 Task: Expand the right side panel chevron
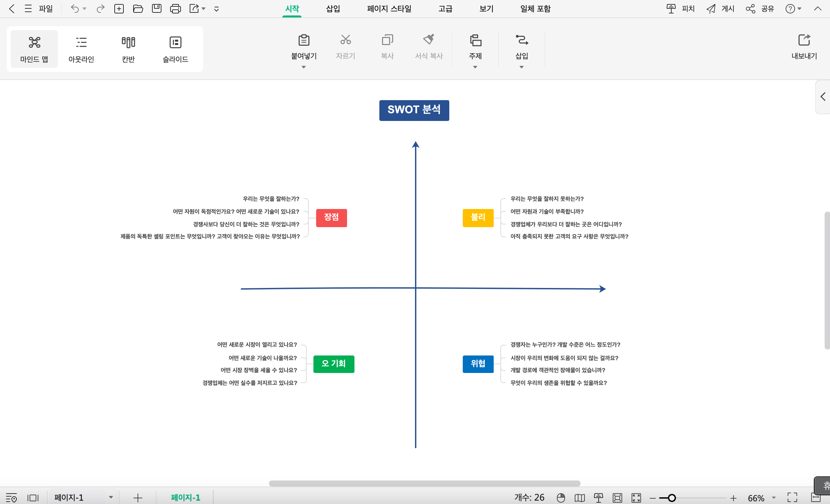coord(823,96)
